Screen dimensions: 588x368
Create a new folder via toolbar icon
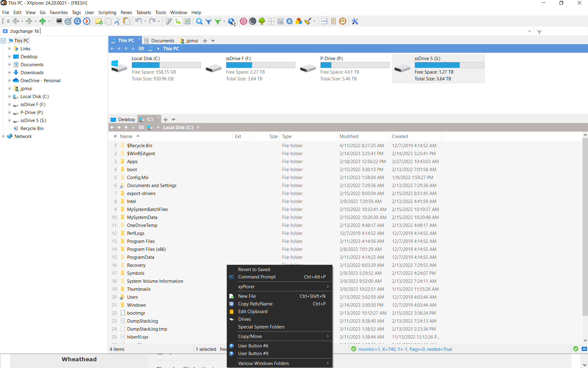click(99, 21)
